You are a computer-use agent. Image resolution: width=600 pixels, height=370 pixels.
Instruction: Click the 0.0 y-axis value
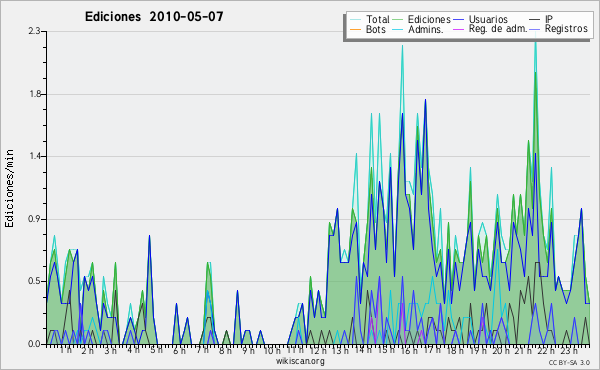click(x=34, y=344)
